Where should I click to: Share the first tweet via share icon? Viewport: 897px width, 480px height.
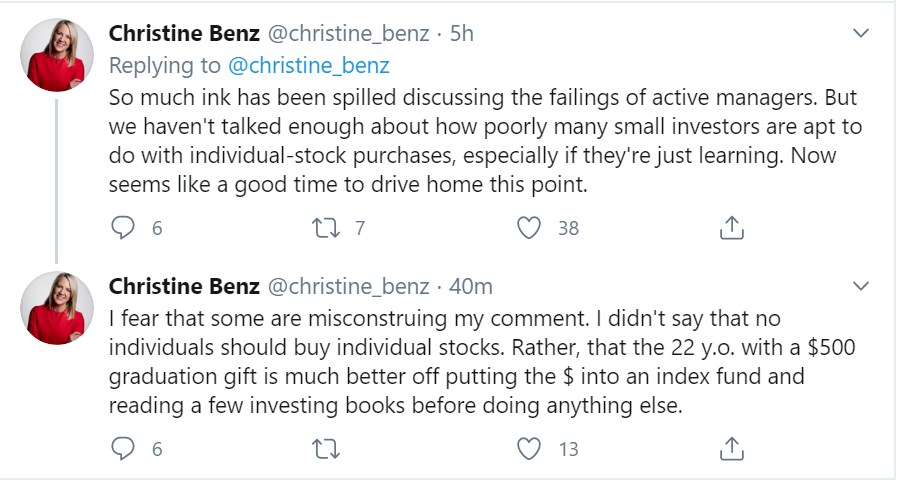pyautogui.click(x=732, y=228)
